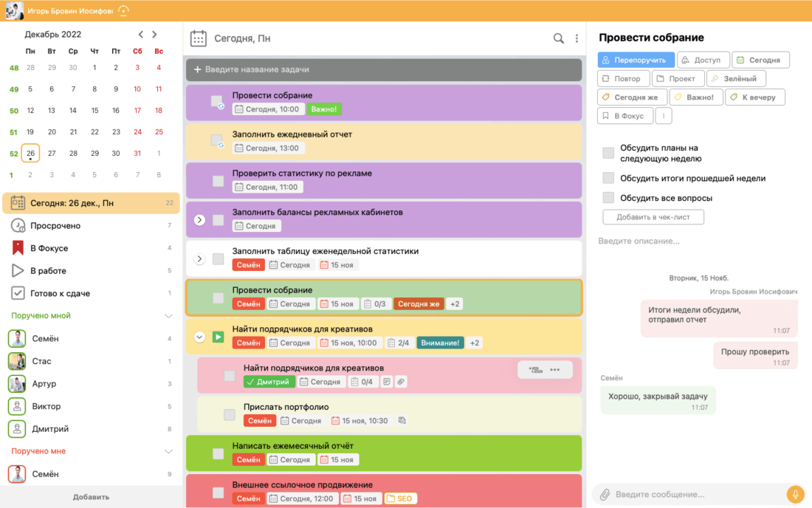Open the 'В работе' list
Viewport: 812px width, 508px height.
[x=91, y=271]
